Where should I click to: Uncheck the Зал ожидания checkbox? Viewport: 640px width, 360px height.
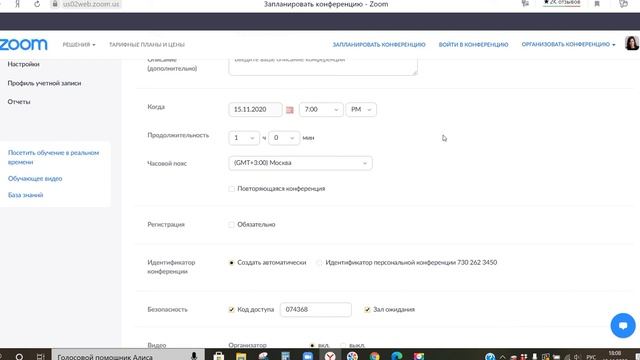(x=367, y=310)
